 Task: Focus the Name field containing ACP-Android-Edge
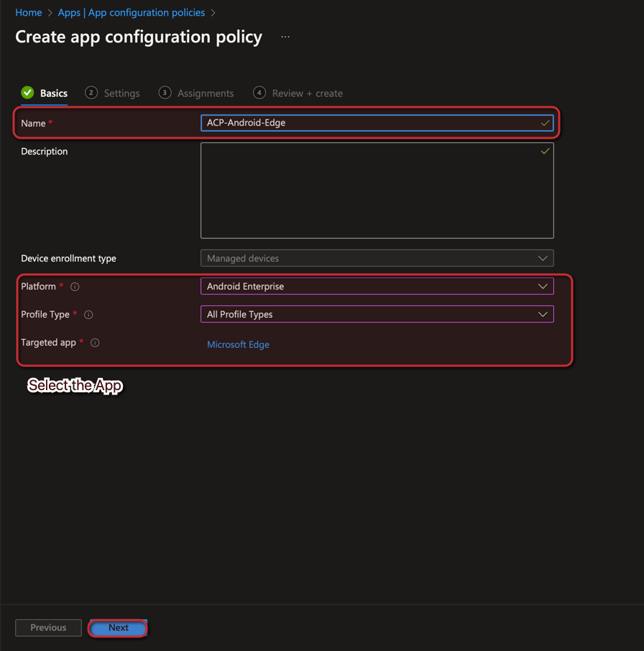[367, 123]
